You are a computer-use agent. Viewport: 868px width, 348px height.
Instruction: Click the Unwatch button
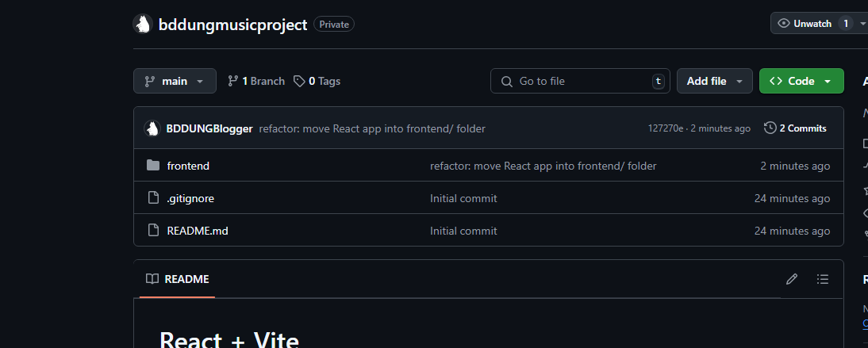tap(812, 23)
